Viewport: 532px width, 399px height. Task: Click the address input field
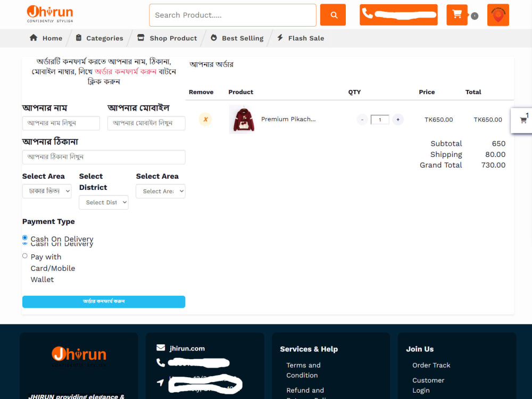pos(104,157)
